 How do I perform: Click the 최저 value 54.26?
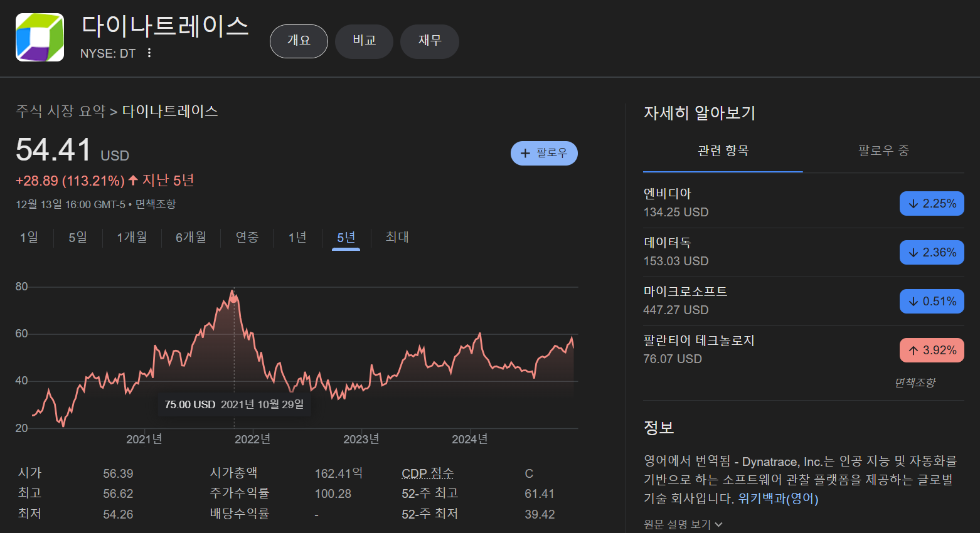click(118, 515)
